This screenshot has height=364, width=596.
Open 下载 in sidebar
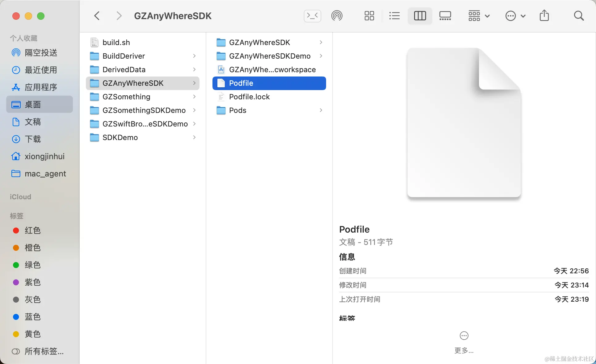(x=32, y=139)
